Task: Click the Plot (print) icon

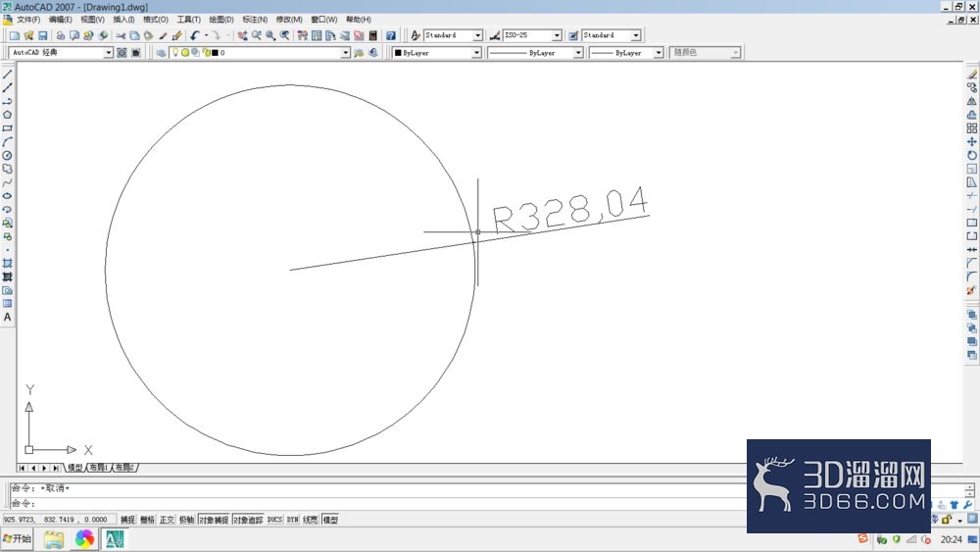Action: pos(61,35)
